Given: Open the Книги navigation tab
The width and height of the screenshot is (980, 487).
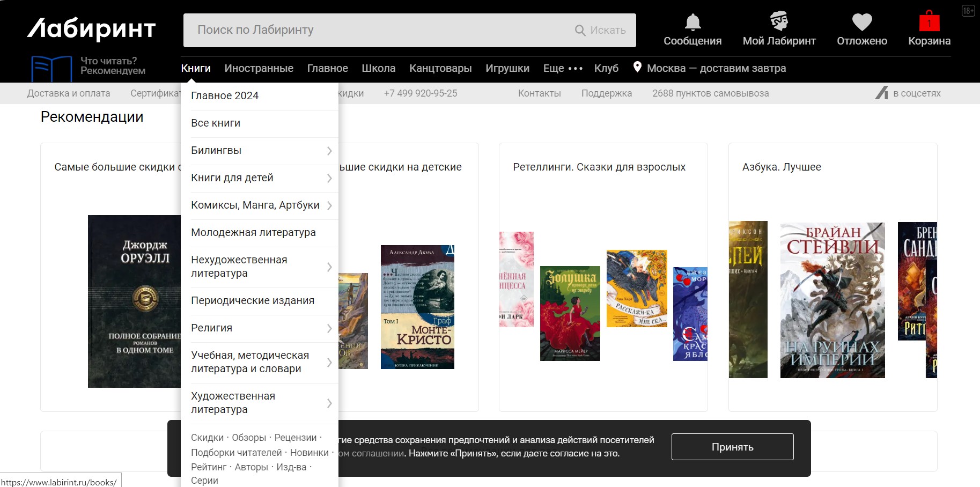Looking at the screenshot, I should pyautogui.click(x=196, y=68).
